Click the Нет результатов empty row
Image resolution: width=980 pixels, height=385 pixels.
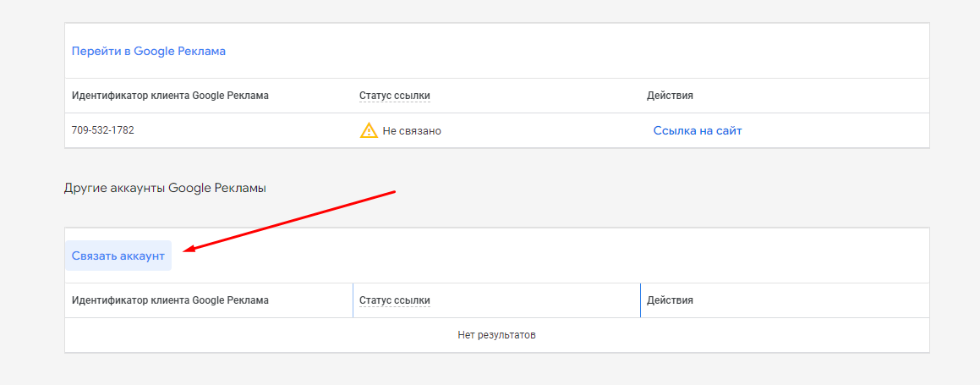pyautogui.click(x=496, y=335)
